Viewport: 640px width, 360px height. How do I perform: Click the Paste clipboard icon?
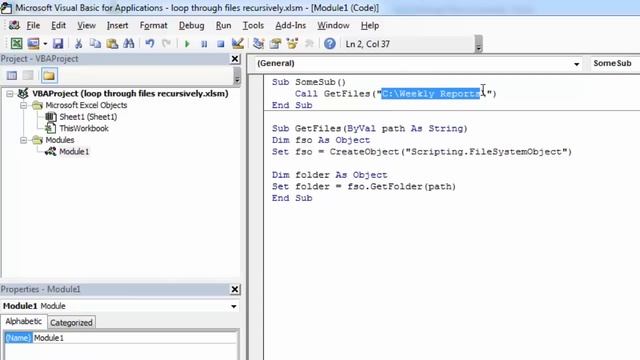point(112,44)
